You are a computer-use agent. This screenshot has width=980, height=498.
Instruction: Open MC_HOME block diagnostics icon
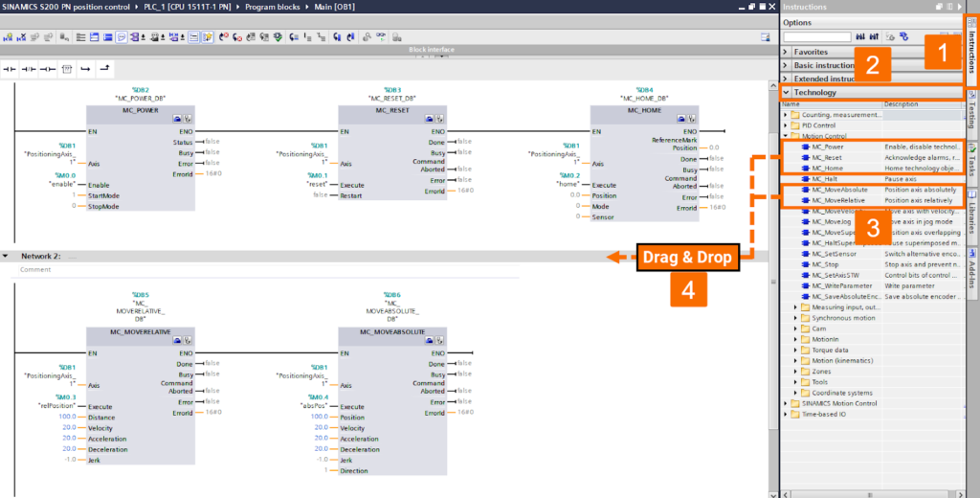click(691, 118)
